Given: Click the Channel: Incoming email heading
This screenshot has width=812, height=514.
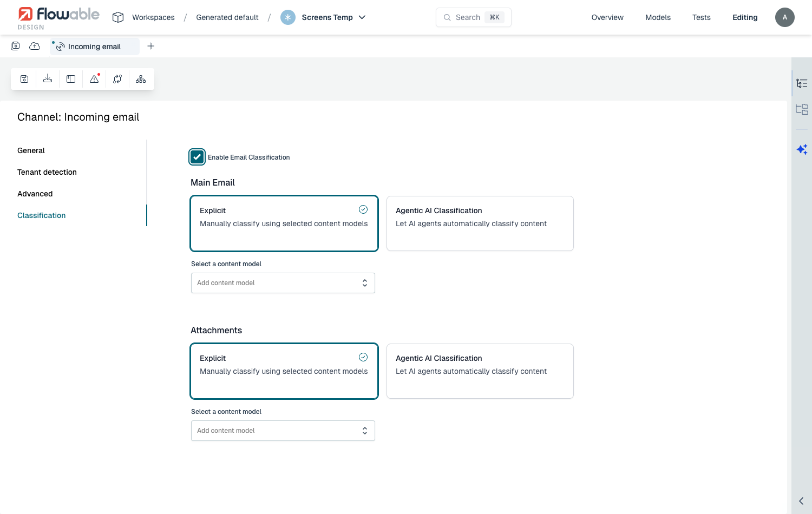Looking at the screenshot, I should click(x=78, y=117).
